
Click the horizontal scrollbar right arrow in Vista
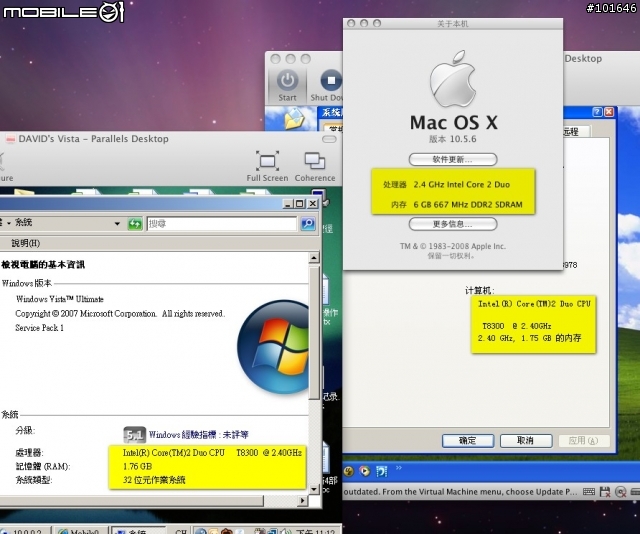tap(302, 501)
